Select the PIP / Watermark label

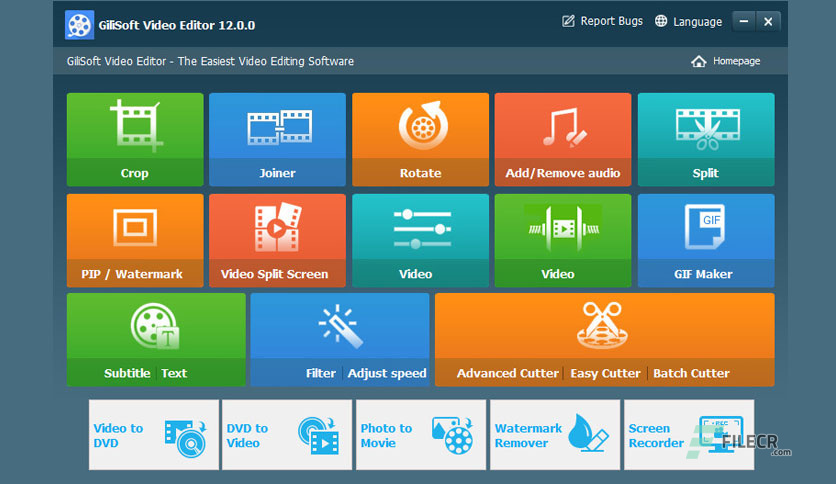coord(132,274)
